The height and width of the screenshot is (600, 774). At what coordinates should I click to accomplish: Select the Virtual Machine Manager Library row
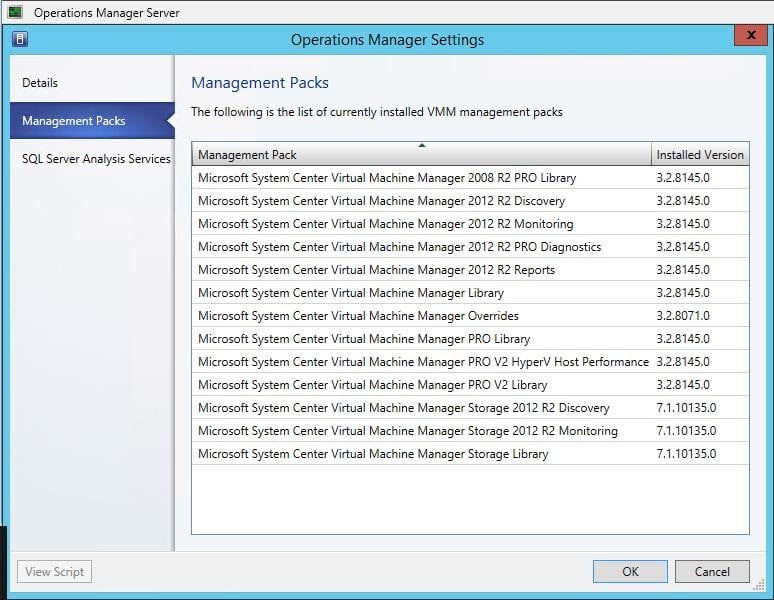tap(470, 293)
